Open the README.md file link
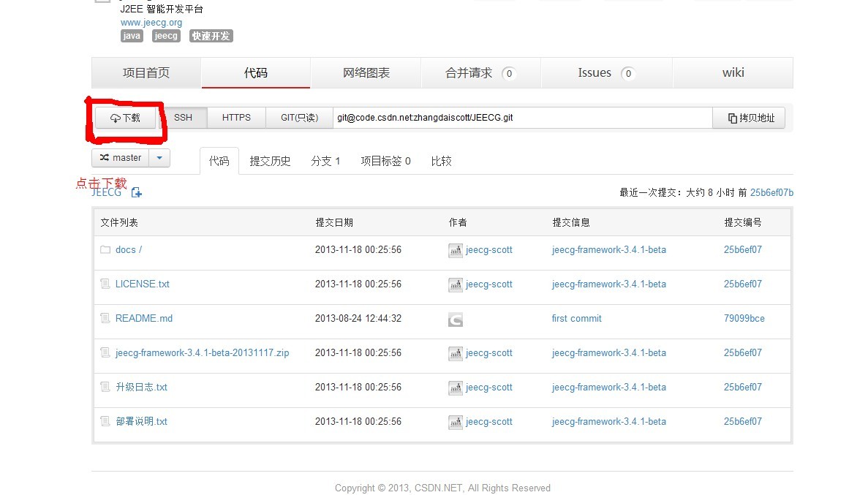Viewport: 868px width, 495px height. (144, 318)
